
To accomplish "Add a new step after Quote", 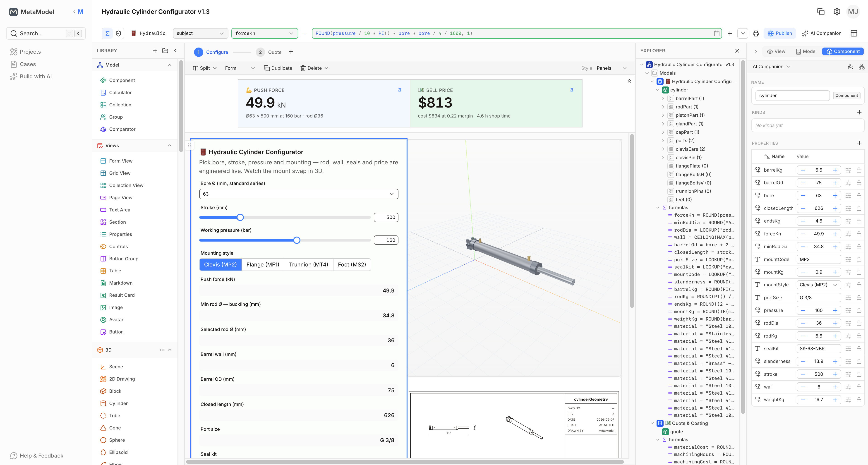I will click(x=291, y=52).
